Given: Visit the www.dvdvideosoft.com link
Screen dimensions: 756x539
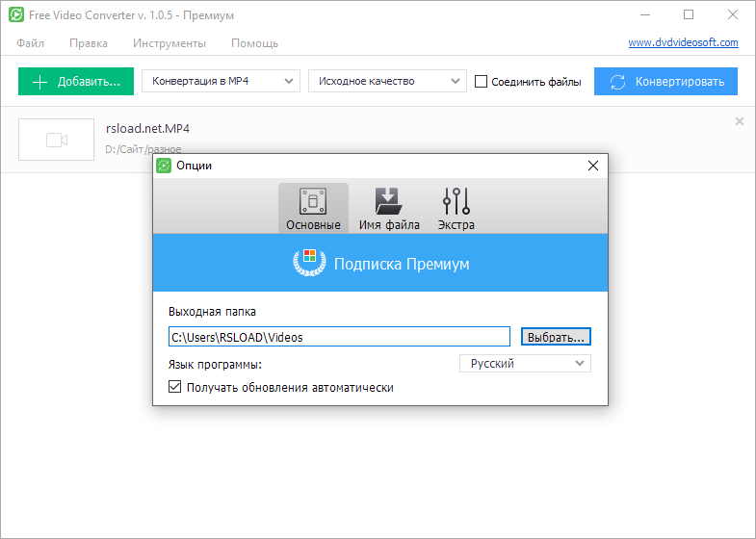Looking at the screenshot, I should coord(683,42).
